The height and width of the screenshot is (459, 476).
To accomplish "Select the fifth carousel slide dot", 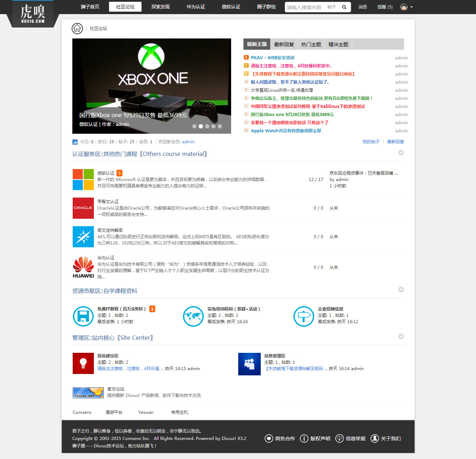I will [220, 126].
